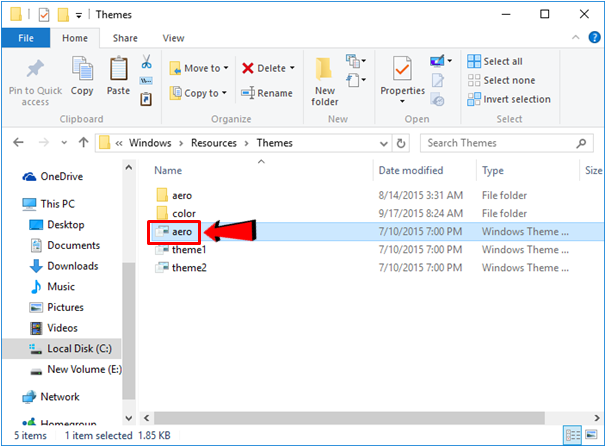Open the Open-with dropdown arrow

[x=449, y=61]
